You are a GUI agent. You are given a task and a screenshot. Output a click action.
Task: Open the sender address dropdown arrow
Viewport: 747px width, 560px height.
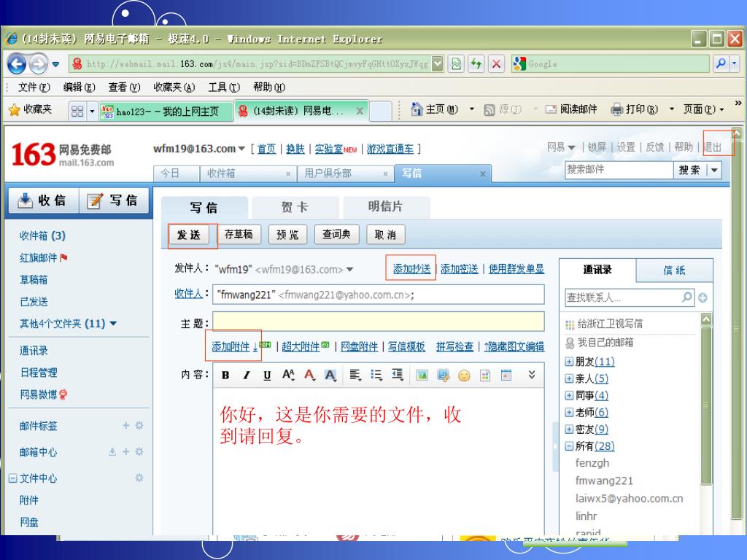coord(350,270)
